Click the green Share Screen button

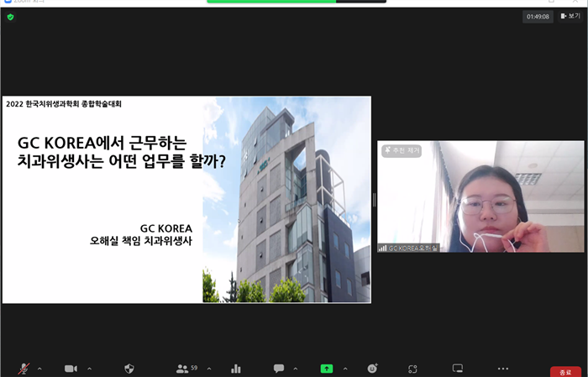(327, 369)
